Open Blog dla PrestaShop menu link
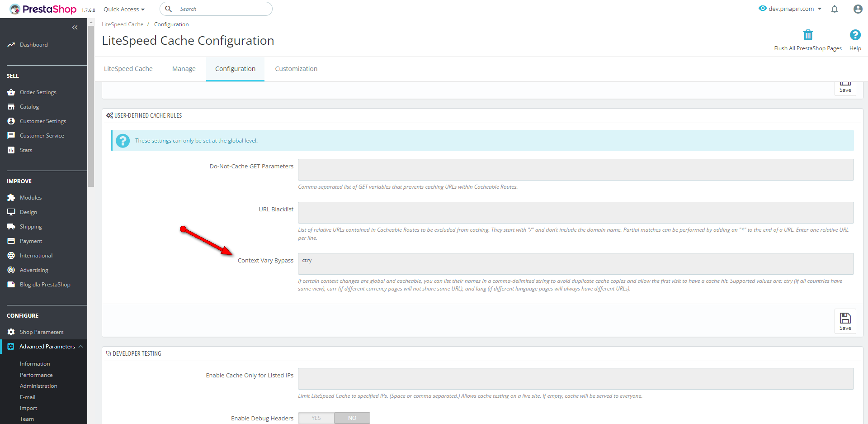868x424 pixels. (x=45, y=285)
